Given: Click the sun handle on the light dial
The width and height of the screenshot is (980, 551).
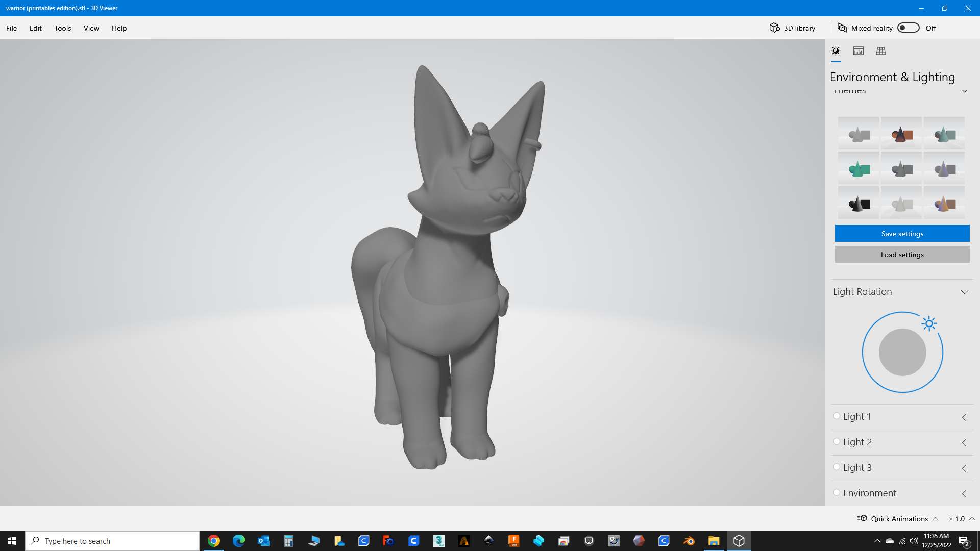Looking at the screenshot, I should pyautogui.click(x=929, y=323).
